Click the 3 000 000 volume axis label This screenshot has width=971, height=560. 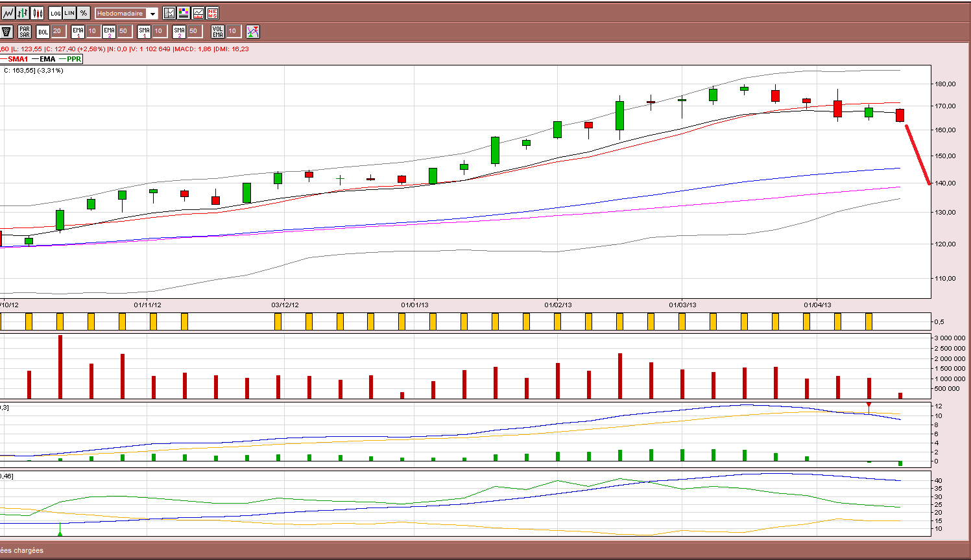pyautogui.click(x=950, y=338)
